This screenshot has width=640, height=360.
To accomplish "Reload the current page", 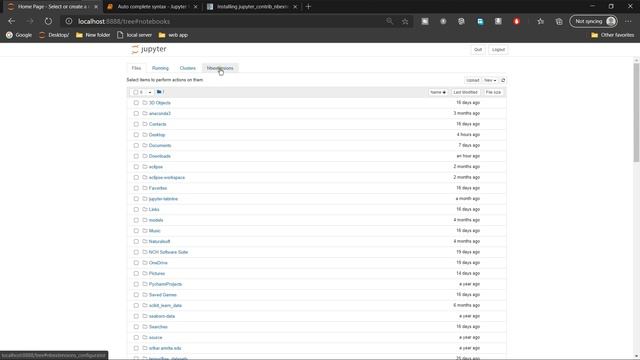I will [48, 21].
